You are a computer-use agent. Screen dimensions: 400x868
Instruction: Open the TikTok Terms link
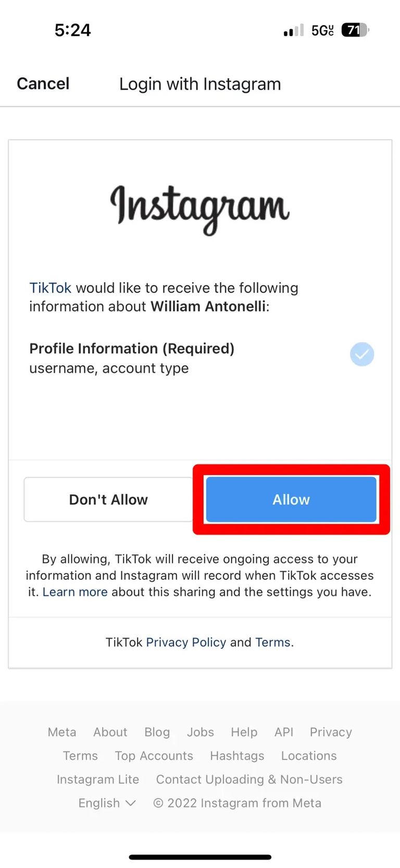point(272,642)
